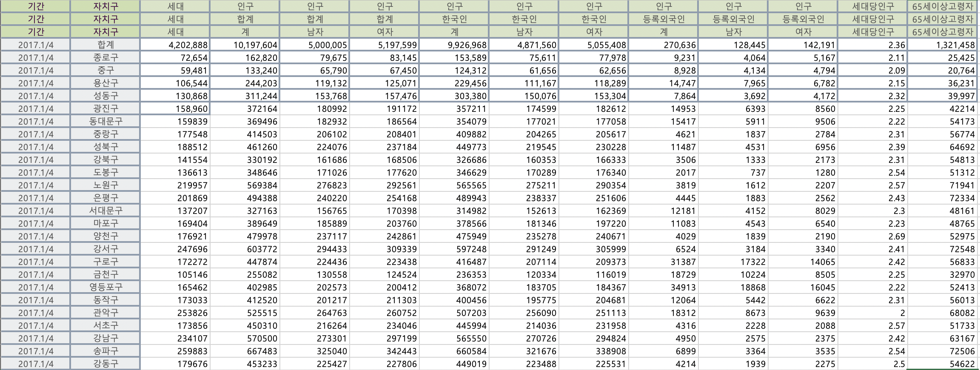Select 관악구 household count 253826
This screenshot has width=980, height=370.
pos(175,313)
